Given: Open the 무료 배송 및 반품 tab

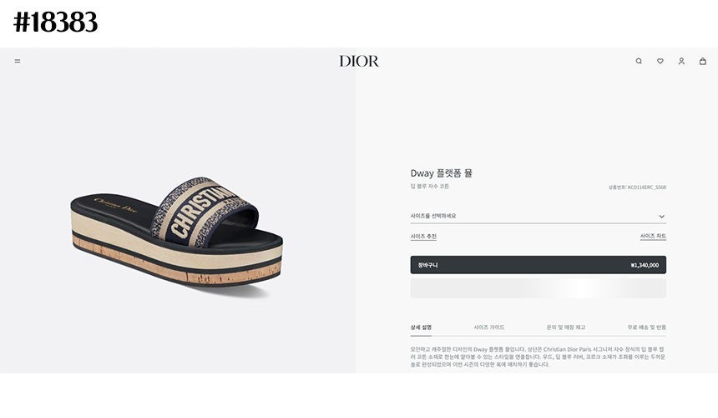Looking at the screenshot, I should (x=647, y=327).
